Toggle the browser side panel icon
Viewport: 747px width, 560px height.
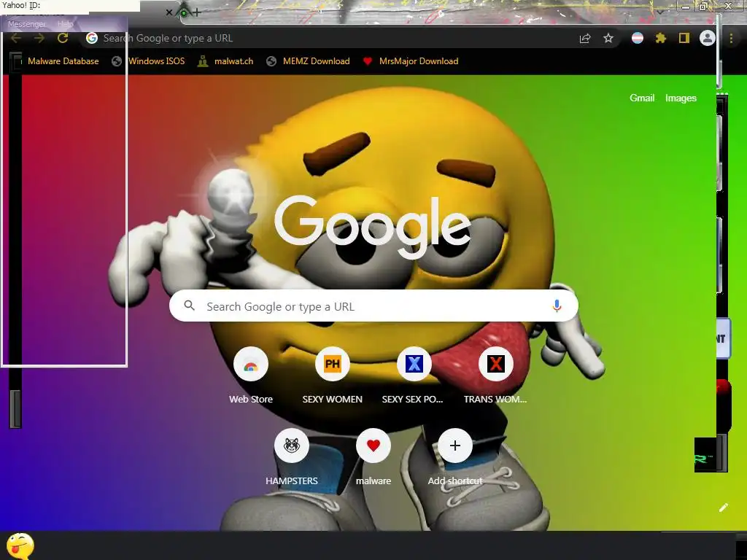[684, 38]
